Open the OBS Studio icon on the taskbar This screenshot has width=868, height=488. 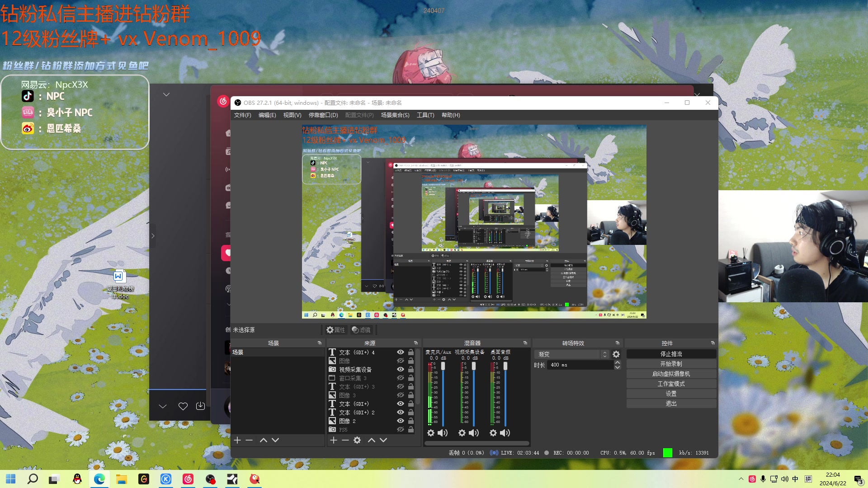tap(210, 479)
